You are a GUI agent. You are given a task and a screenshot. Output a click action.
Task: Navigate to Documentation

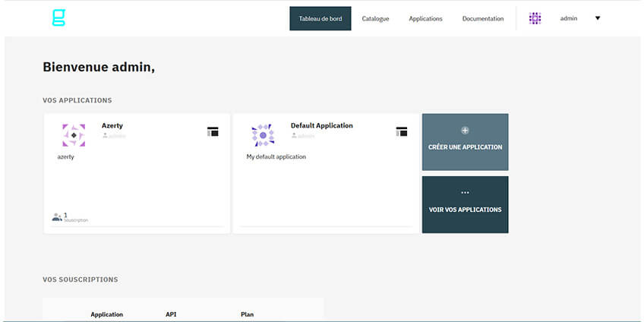482,18
